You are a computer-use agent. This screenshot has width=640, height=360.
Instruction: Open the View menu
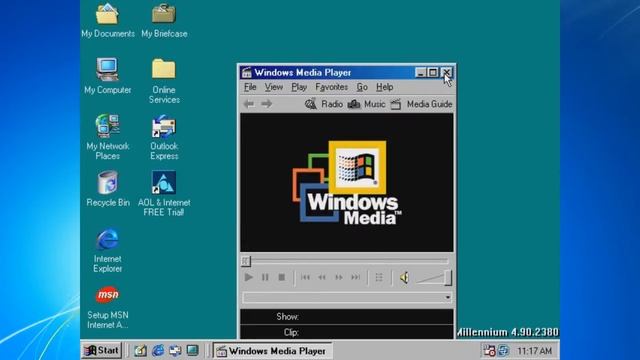click(273, 87)
